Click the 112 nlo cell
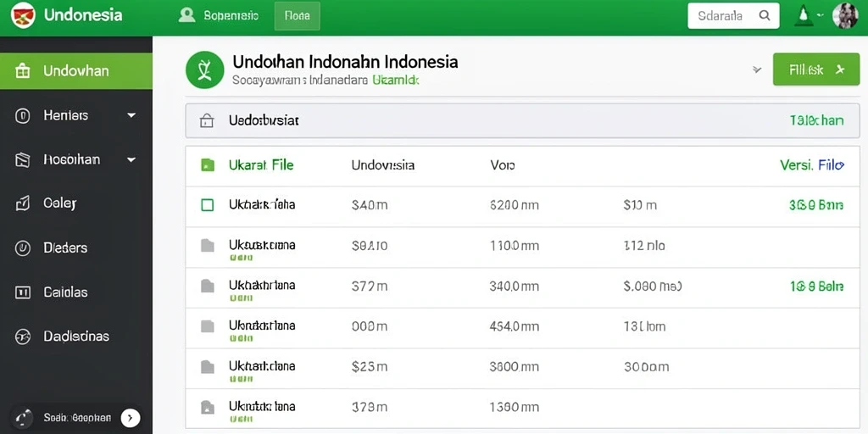The image size is (868, 434). (x=644, y=246)
